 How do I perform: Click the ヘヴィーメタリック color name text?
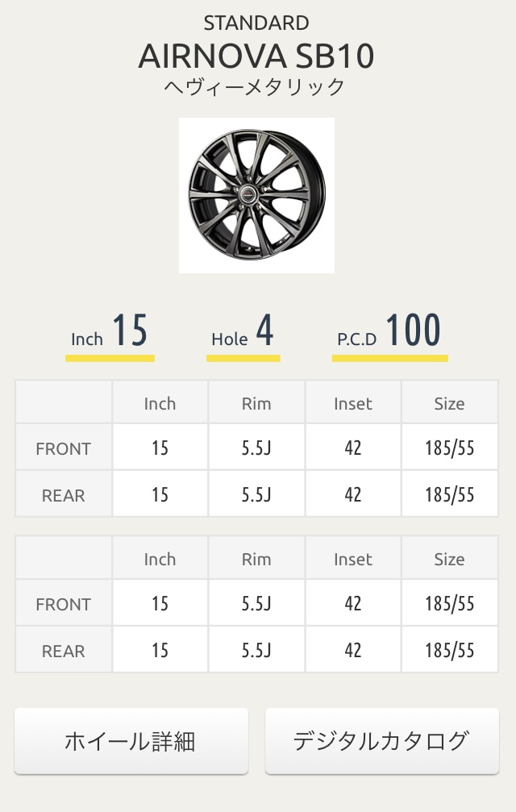[x=256, y=87]
